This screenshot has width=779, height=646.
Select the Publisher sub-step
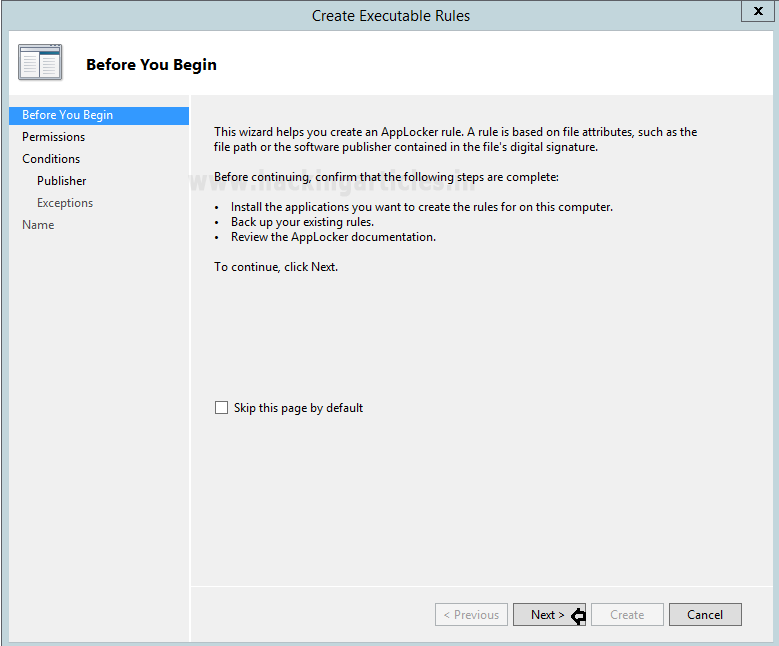coord(62,181)
